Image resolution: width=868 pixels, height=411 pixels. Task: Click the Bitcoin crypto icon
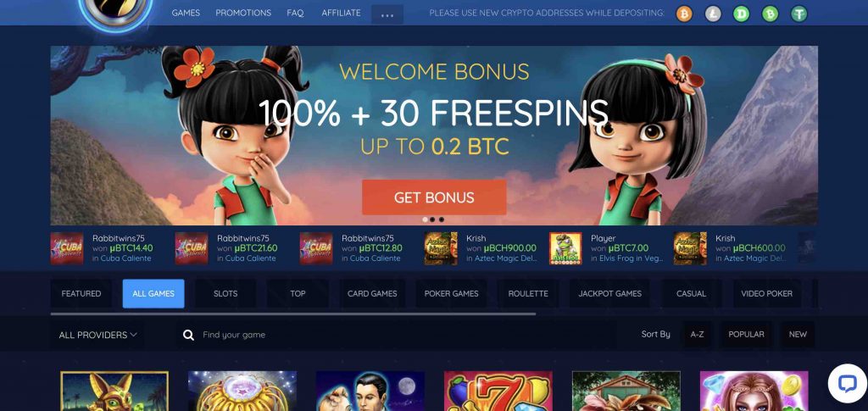coord(684,14)
